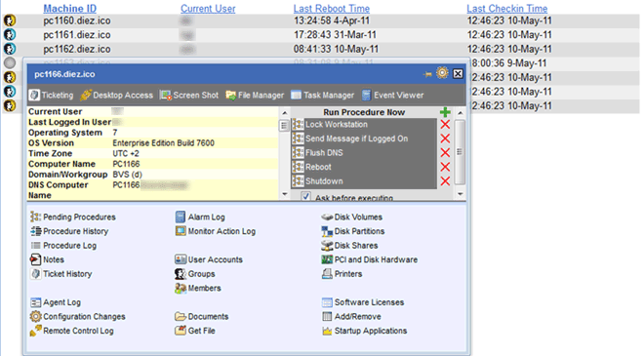Click agent status icon for pc1162.diez.ico
Image resolution: width=644 pixels, height=356 pixels.
click(x=10, y=49)
